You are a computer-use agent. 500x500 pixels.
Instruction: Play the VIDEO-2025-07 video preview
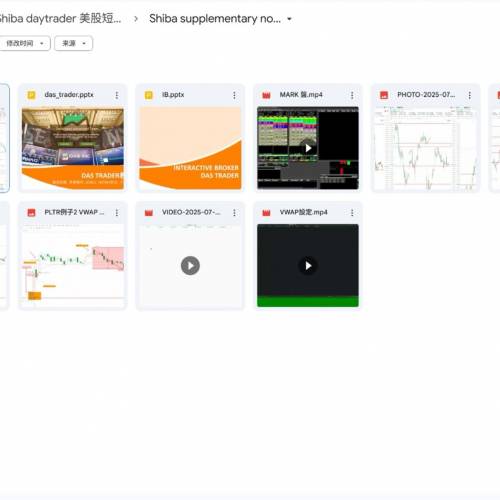tap(190, 265)
